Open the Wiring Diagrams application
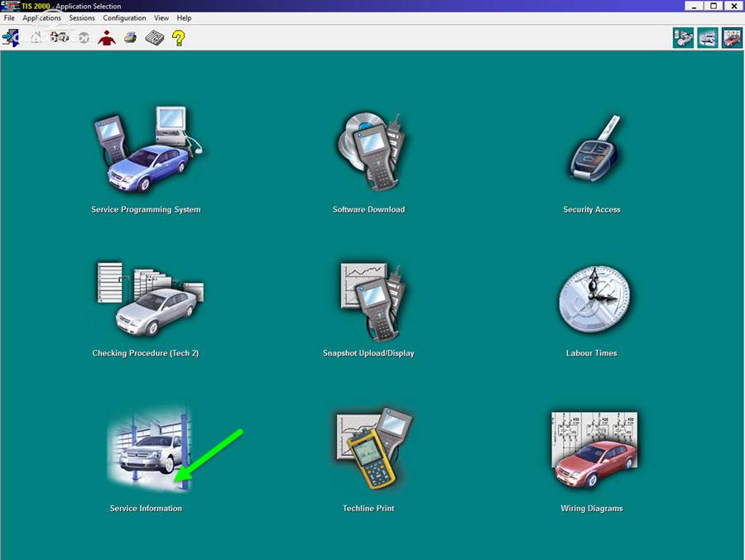The width and height of the screenshot is (745, 560). click(594, 450)
